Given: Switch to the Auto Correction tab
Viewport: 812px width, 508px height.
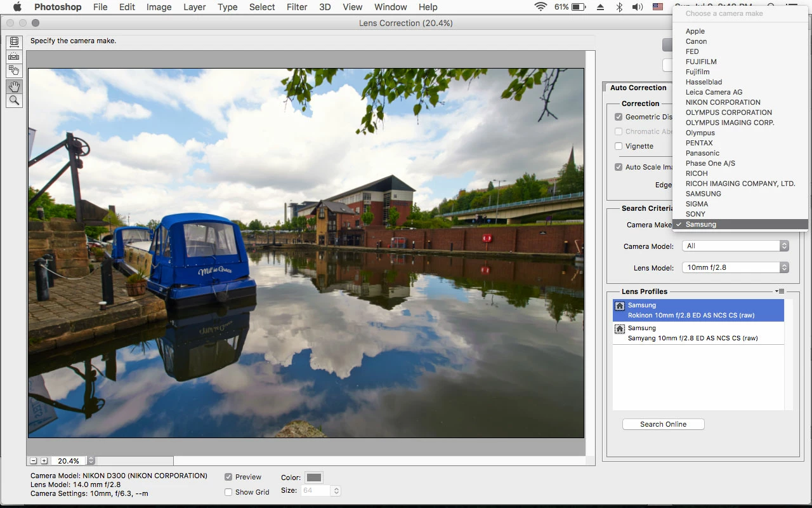Looking at the screenshot, I should point(638,88).
